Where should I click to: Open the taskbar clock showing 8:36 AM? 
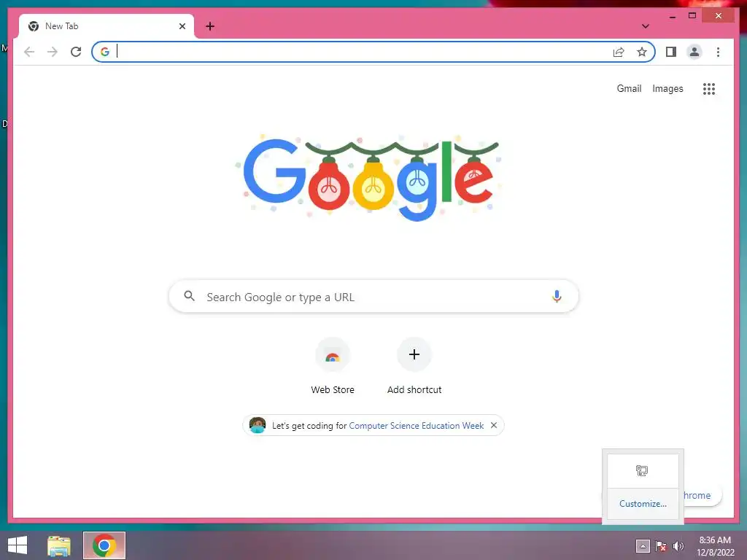coord(715,546)
